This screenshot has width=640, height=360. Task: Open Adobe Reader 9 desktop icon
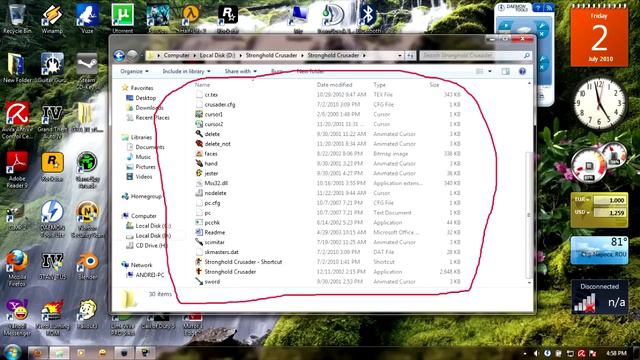coord(17,169)
